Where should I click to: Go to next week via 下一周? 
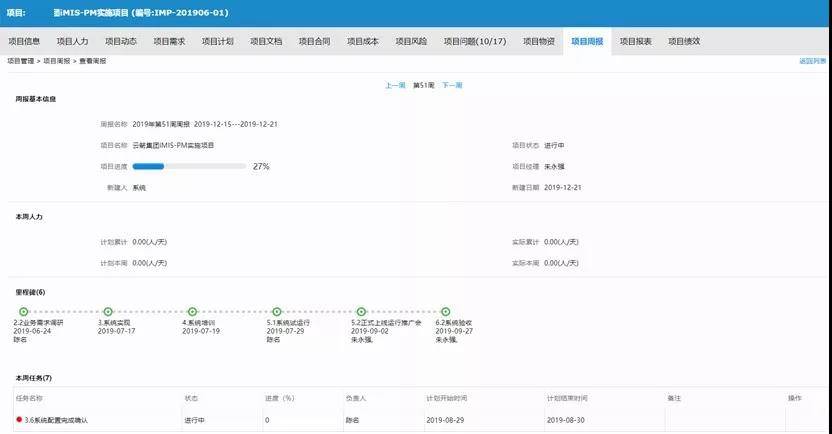(x=452, y=86)
